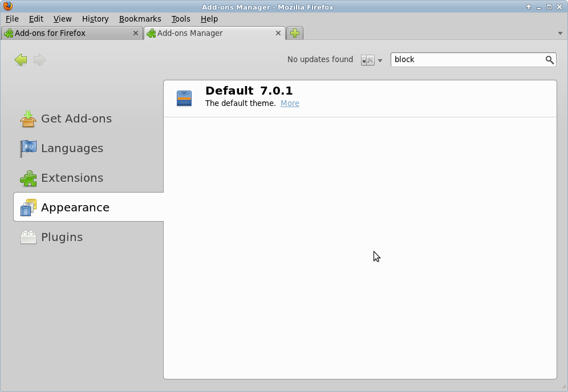Screen dimensions: 568x392
Task: Open the Tools menu
Action: click(181, 19)
